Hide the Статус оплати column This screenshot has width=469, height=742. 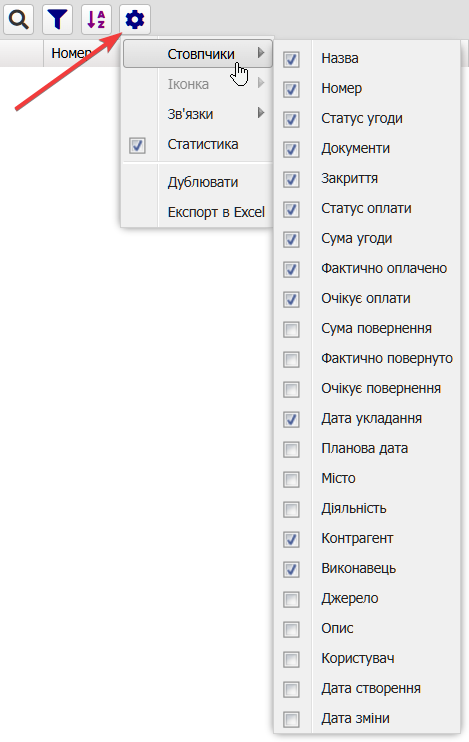(x=291, y=209)
